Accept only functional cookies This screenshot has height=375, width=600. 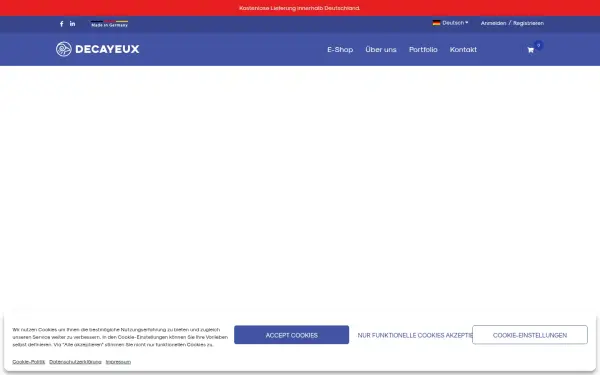click(x=415, y=335)
